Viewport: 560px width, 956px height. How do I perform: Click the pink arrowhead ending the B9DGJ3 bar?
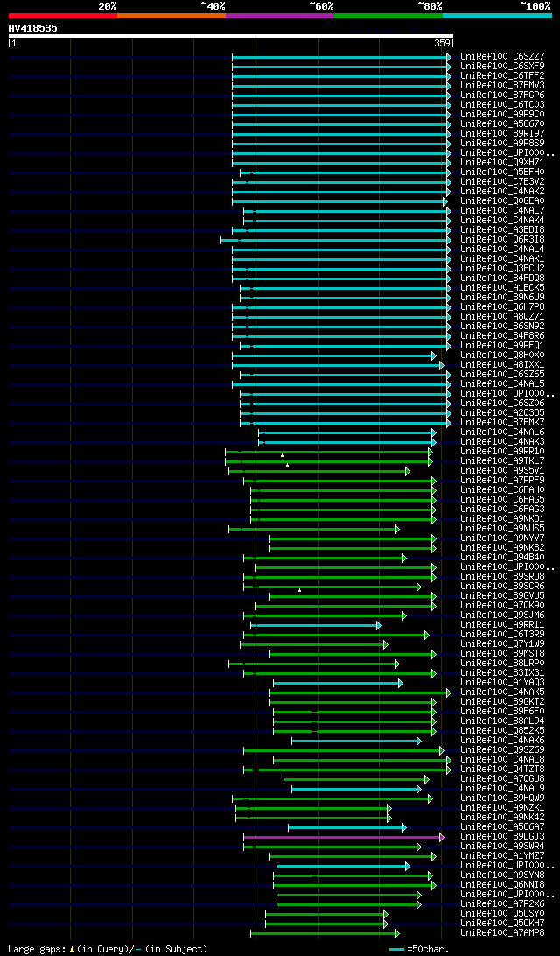442,837
